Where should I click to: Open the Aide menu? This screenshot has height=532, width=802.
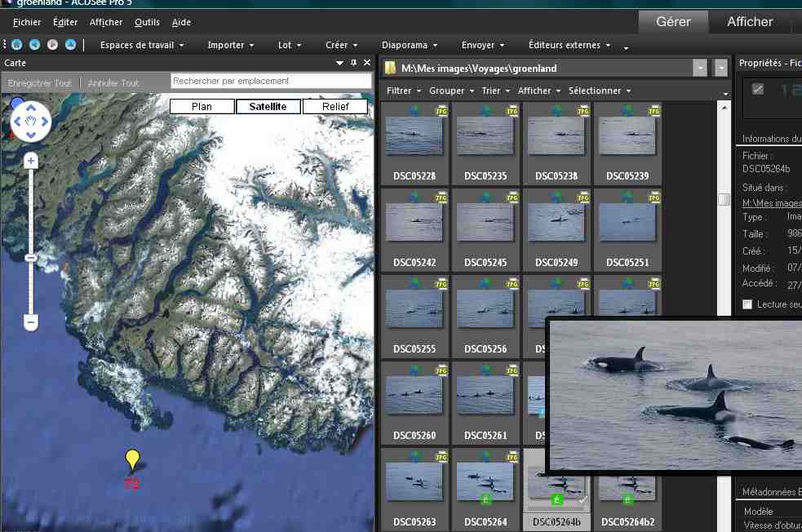coord(181,22)
